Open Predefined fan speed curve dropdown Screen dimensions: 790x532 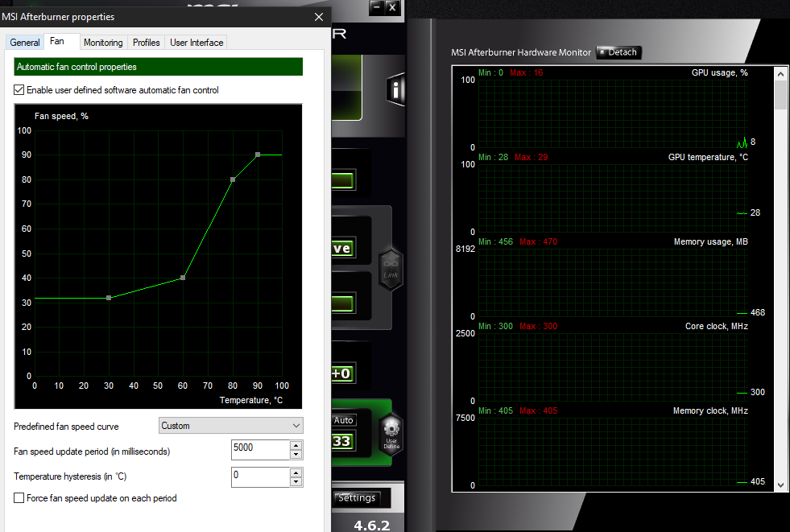[x=231, y=426]
